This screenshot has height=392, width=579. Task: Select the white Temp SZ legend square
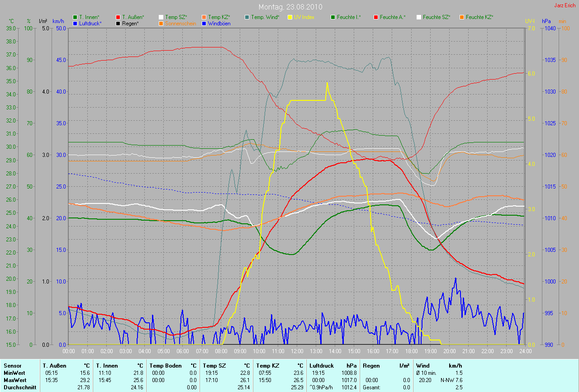click(161, 17)
